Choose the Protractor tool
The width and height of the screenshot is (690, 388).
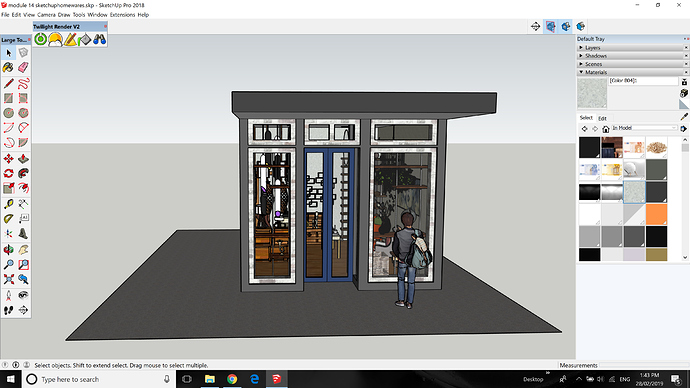click(8, 219)
